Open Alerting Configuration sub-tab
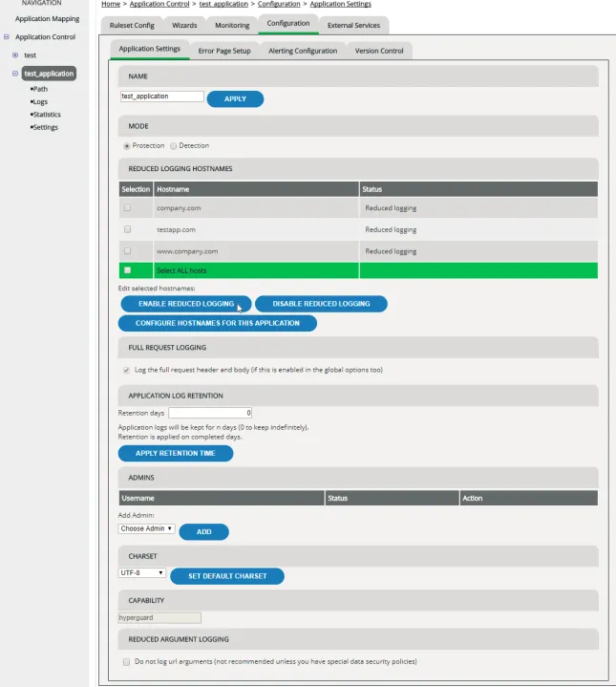 303,51
